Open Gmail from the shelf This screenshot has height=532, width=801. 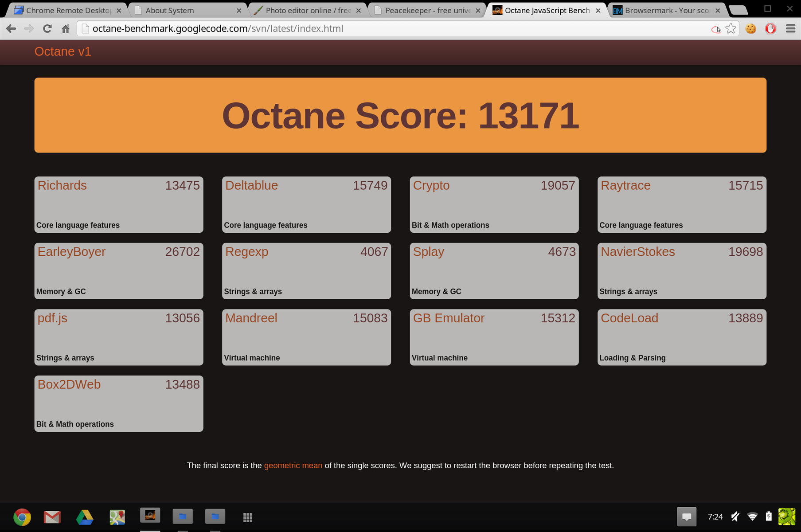[x=52, y=517]
